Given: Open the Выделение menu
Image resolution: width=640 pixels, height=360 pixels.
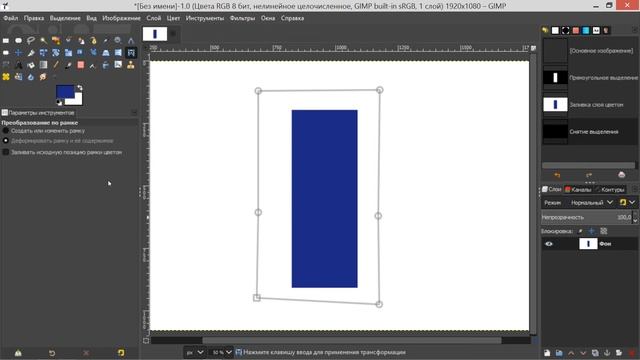Looking at the screenshot, I should pos(65,18).
